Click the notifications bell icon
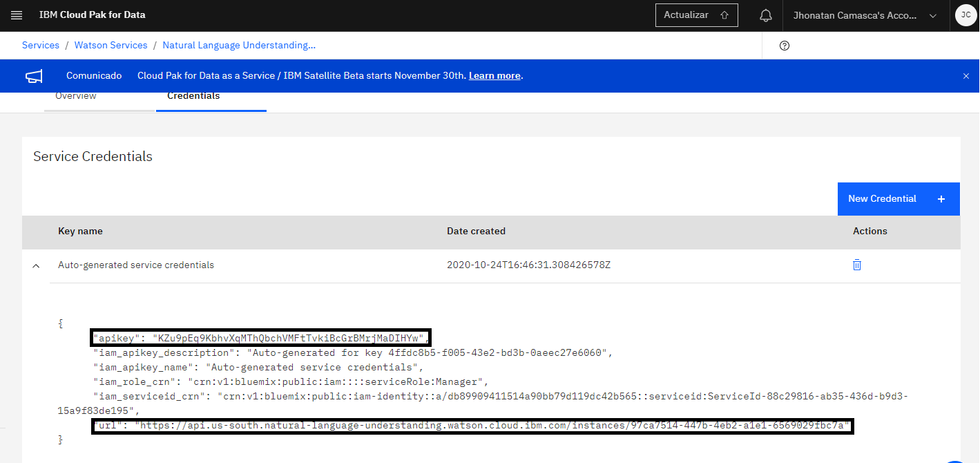The width and height of the screenshot is (980, 463). click(x=765, y=15)
